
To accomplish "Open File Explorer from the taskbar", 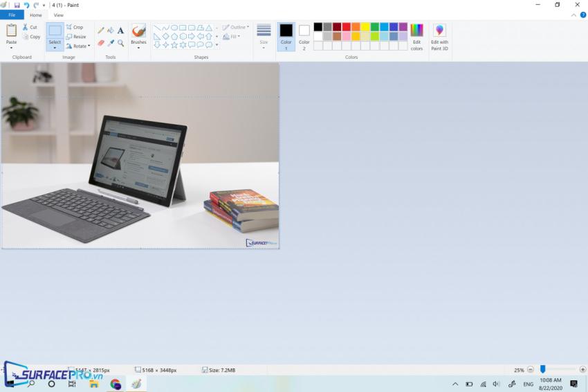I will point(94,384).
